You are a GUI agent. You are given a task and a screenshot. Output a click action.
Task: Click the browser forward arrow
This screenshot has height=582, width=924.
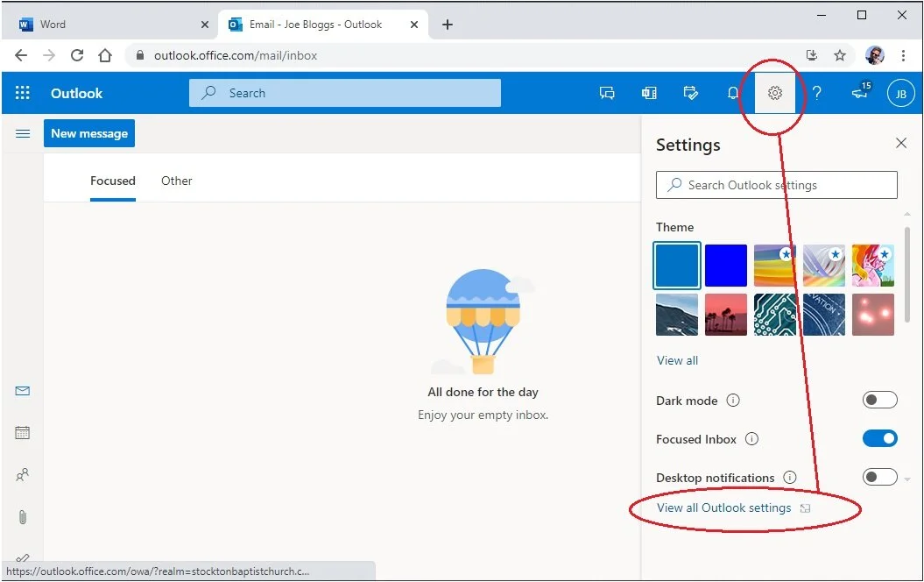[x=49, y=55]
